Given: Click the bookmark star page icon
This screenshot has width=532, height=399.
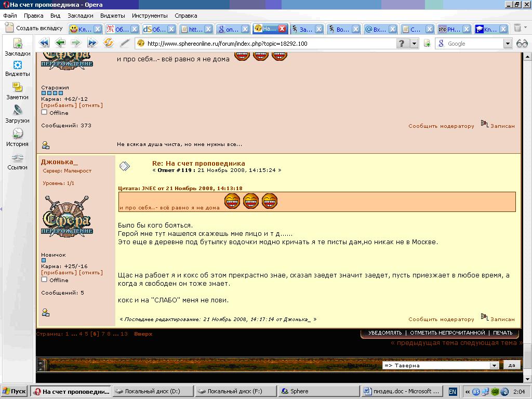Looking at the screenshot, I should pyautogui.click(x=427, y=44).
